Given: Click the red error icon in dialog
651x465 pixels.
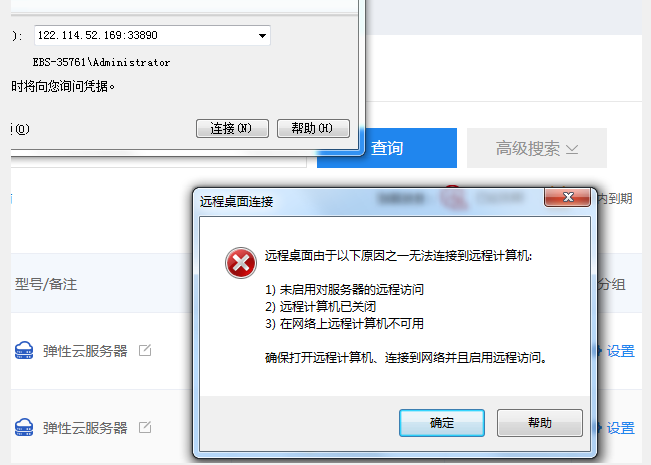Looking at the screenshot, I should click(241, 263).
